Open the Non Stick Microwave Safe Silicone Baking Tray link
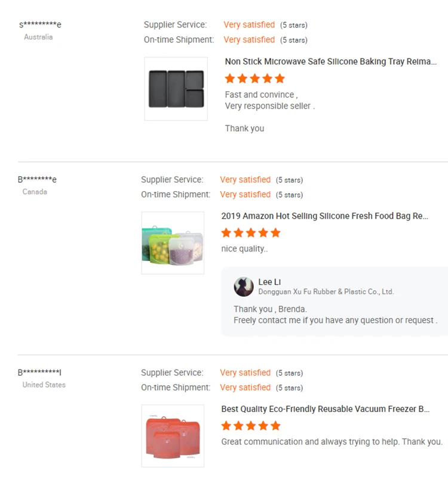448x498 pixels. [x=330, y=62]
